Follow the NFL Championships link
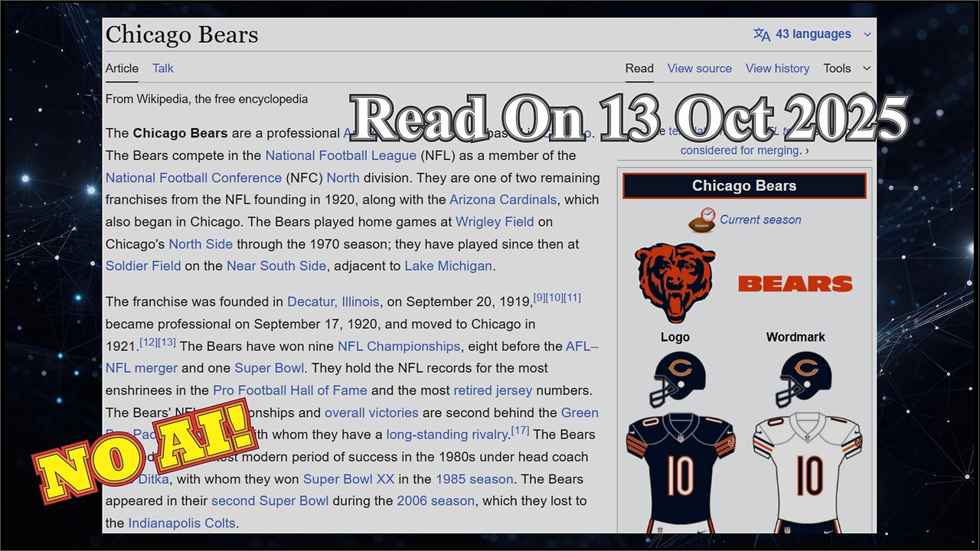The height and width of the screenshot is (551, 980). (399, 347)
